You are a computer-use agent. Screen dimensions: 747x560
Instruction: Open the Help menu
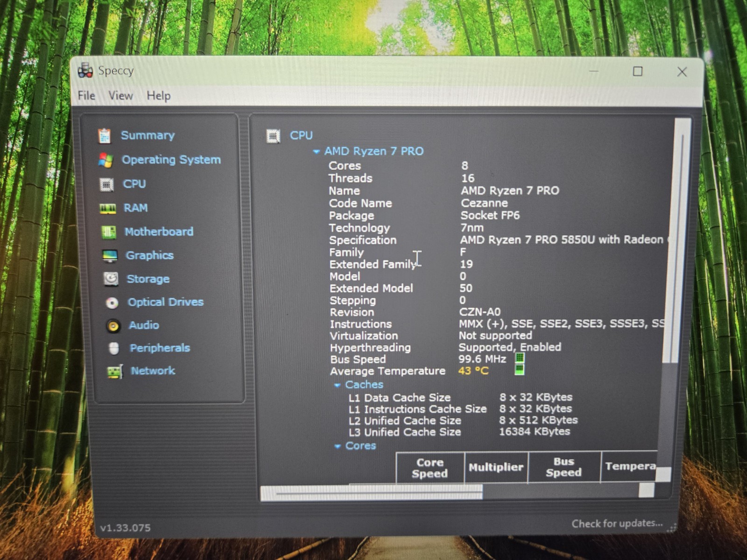click(159, 96)
